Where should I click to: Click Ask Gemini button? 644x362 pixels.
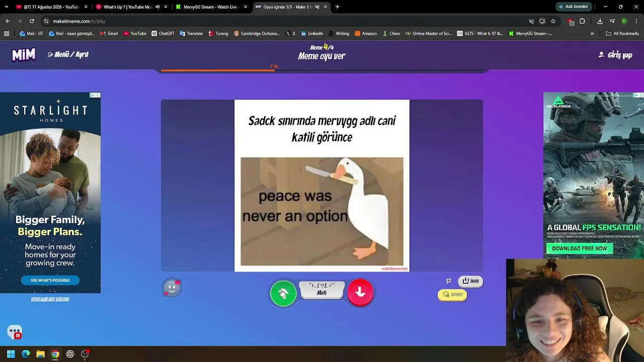pyautogui.click(x=573, y=7)
